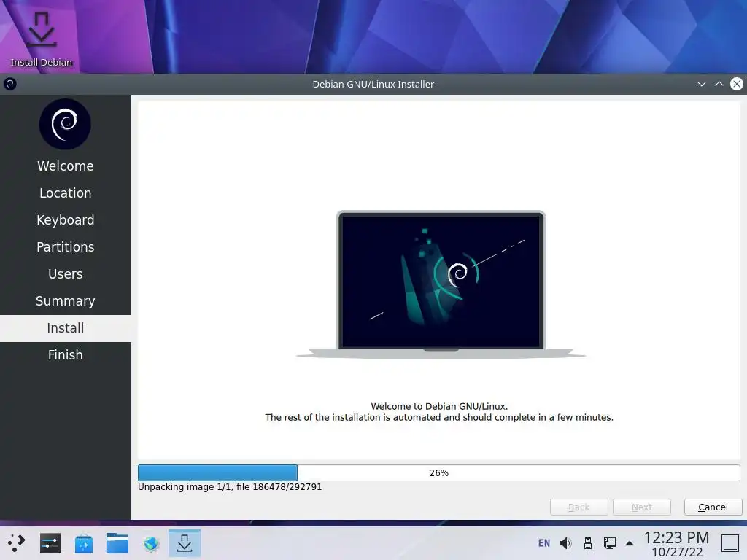
Task: Select the Install step in sidebar
Action: point(65,328)
